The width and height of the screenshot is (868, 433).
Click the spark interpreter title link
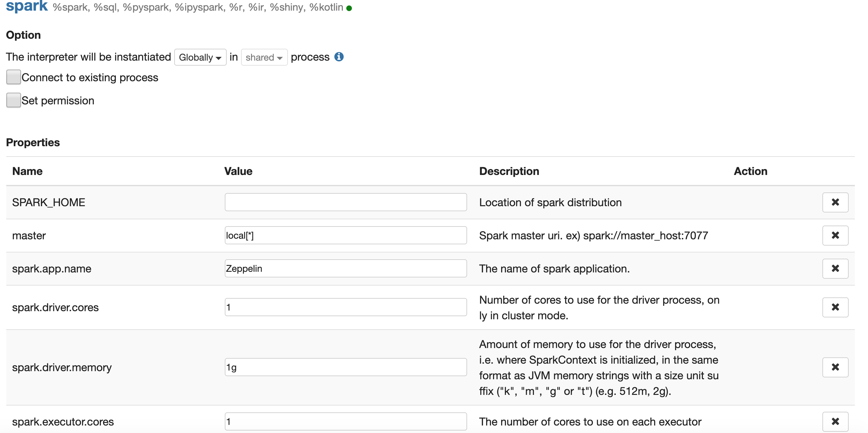tap(27, 6)
